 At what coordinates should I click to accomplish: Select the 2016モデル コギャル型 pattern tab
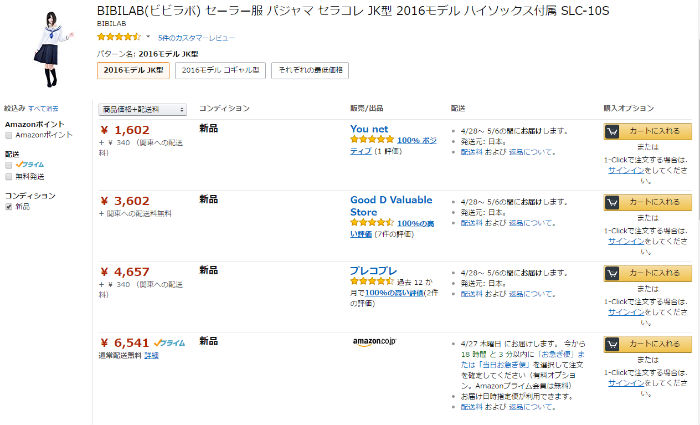[x=221, y=71]
